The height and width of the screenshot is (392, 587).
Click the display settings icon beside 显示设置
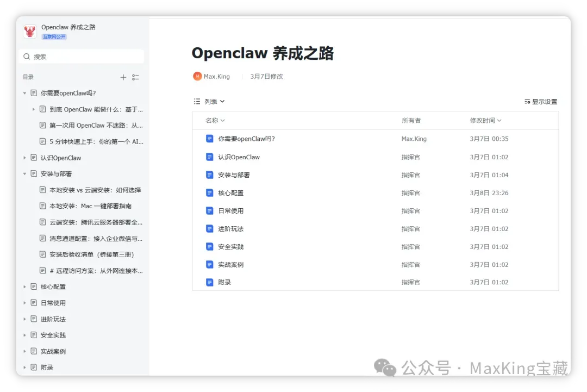(527, 102)
